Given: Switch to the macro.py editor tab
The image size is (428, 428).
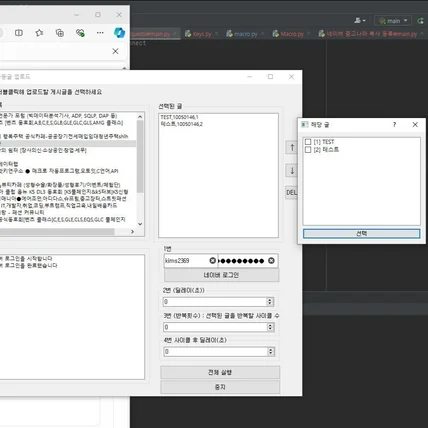Looking at the screenshot, I should [x=242, y=34].
